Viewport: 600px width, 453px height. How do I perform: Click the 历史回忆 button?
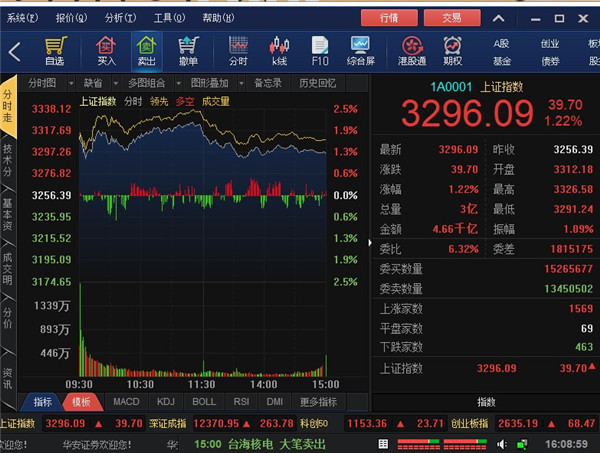click(x=318, y=83)
